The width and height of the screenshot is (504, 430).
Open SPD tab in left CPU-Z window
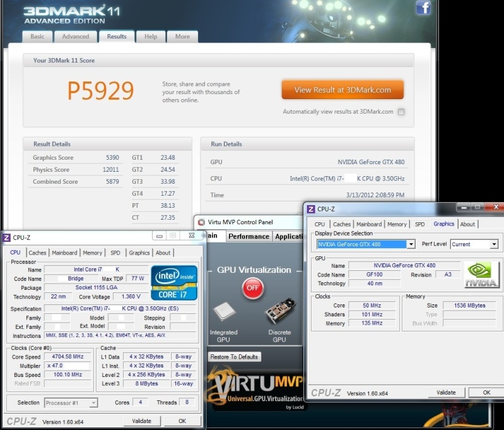pyautogui.click(x=115, y=253)
